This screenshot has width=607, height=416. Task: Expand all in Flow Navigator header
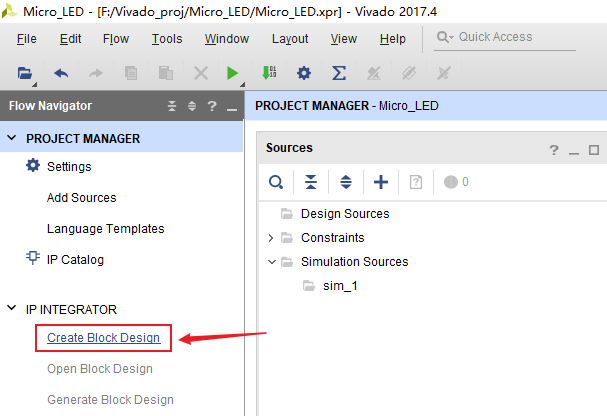pos(192,106)
